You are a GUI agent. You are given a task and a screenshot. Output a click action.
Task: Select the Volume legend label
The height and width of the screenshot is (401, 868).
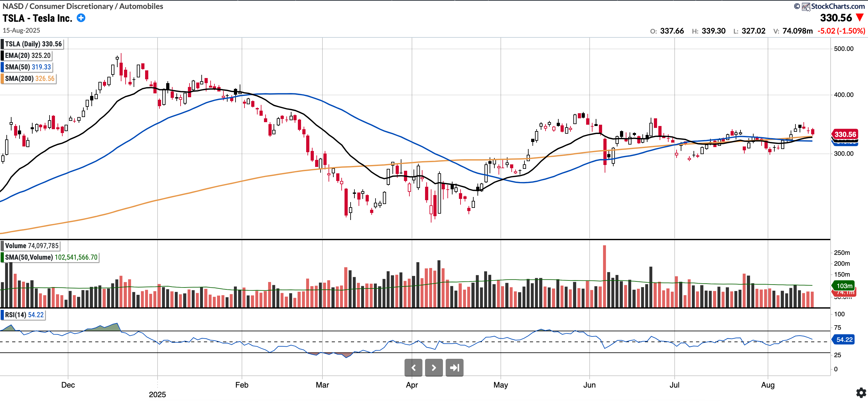(31, 246)
